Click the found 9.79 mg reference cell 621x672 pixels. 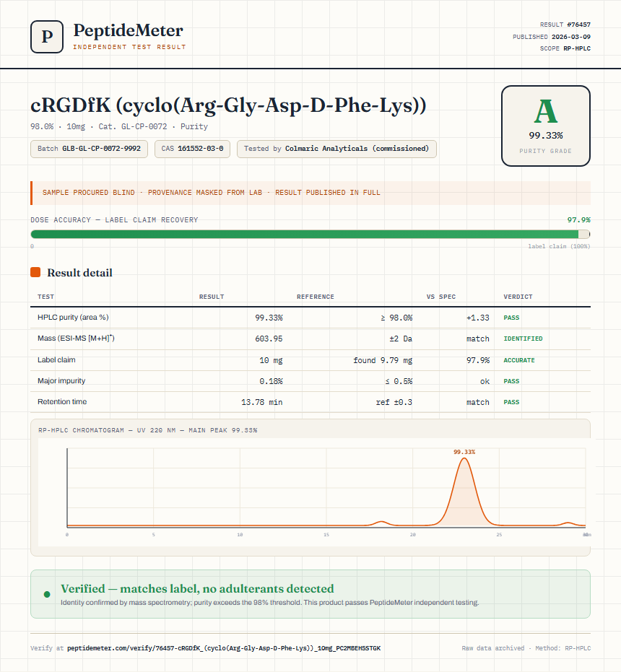coord(383,360)
